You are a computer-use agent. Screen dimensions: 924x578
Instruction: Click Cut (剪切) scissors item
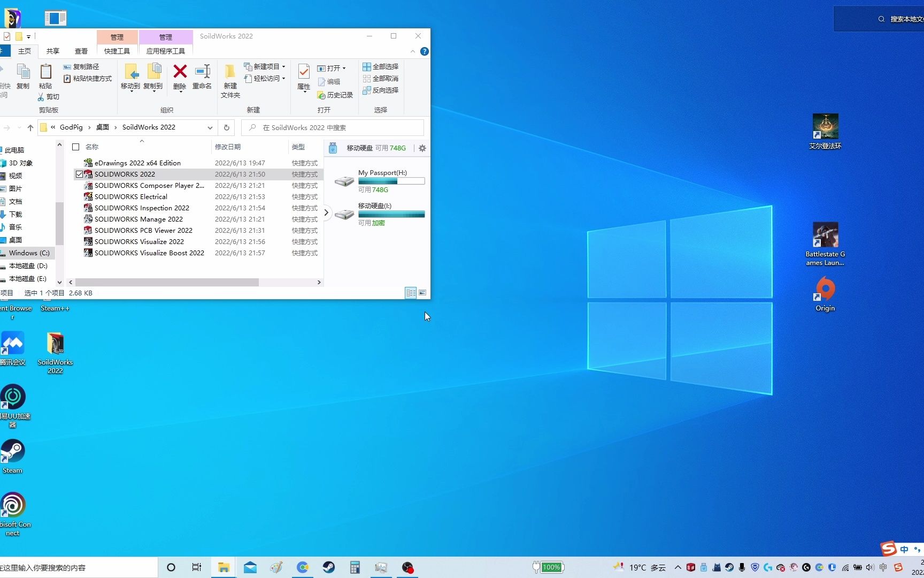tap(48, 97)
